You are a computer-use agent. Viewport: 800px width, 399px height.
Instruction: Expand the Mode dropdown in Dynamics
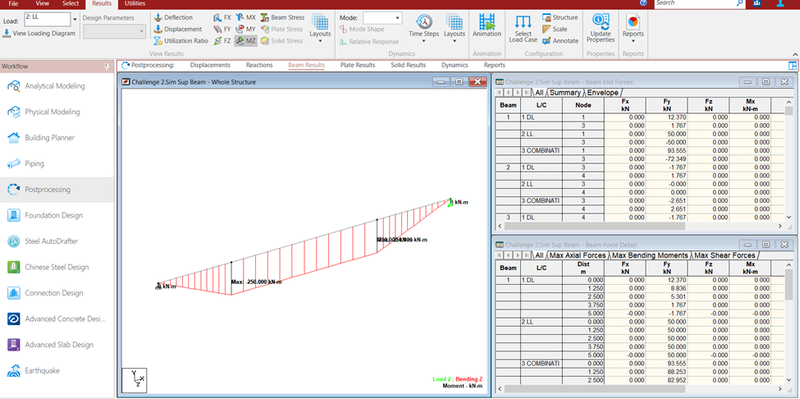coord(383,18)
